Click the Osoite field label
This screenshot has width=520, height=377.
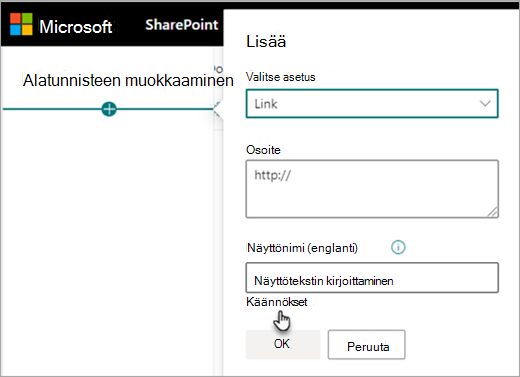tap(263, 150)
